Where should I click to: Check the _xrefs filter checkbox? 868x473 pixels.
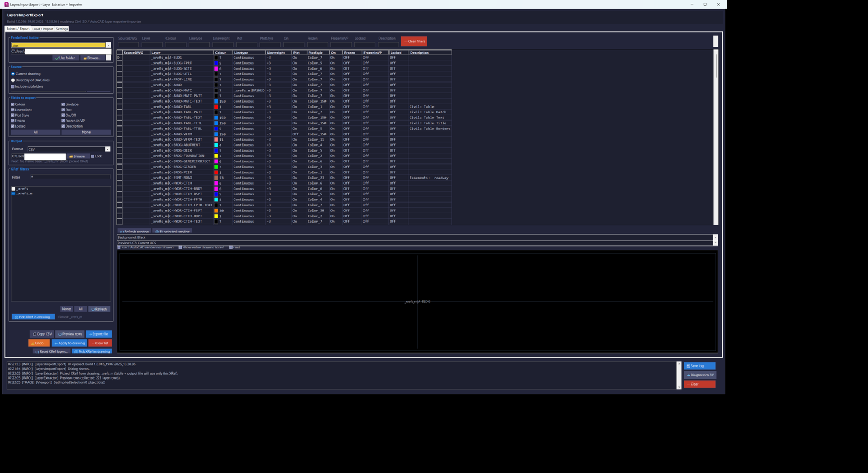(14, 189)
